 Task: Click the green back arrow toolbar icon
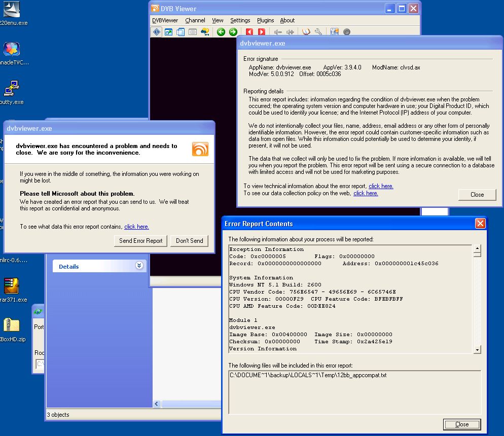tap(221, 32)
